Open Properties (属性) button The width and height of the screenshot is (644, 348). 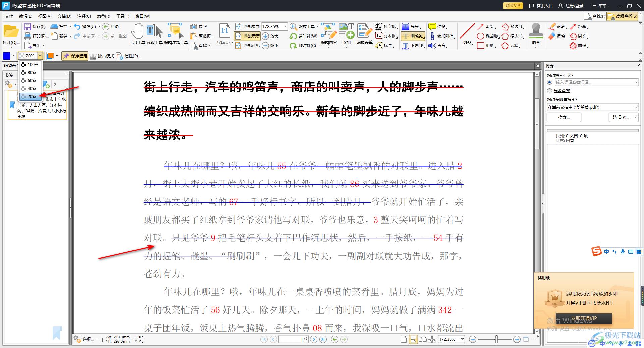pyautogui.click(x=129, y=56)
